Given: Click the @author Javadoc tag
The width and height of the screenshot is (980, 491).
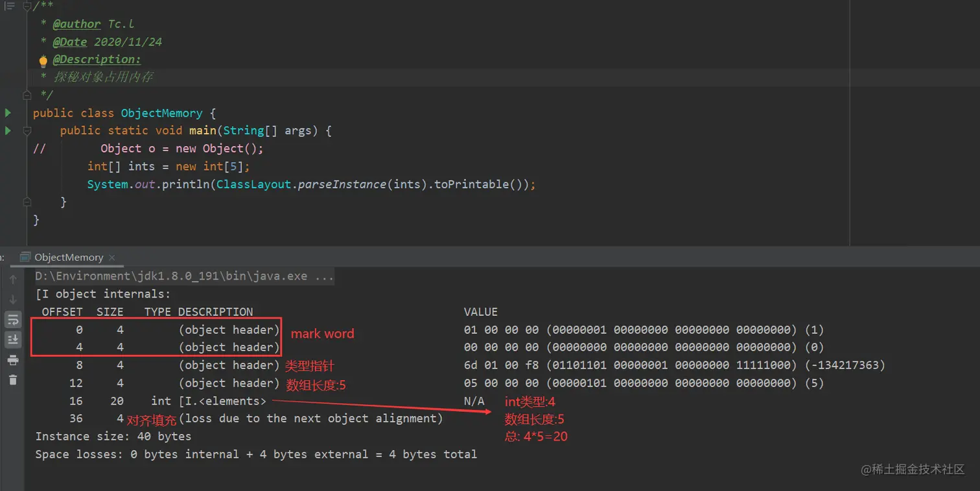Looking at the screenshot, I should 76,24.
